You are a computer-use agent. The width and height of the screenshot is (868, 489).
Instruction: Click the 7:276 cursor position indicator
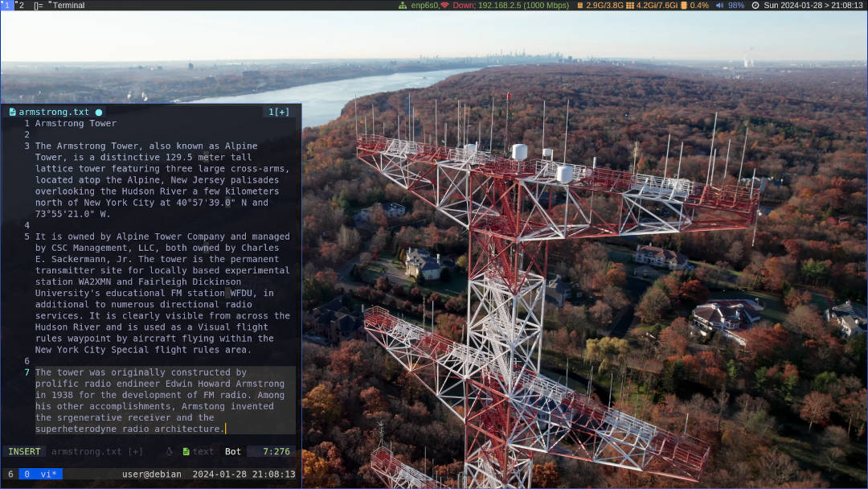(276, 452)
